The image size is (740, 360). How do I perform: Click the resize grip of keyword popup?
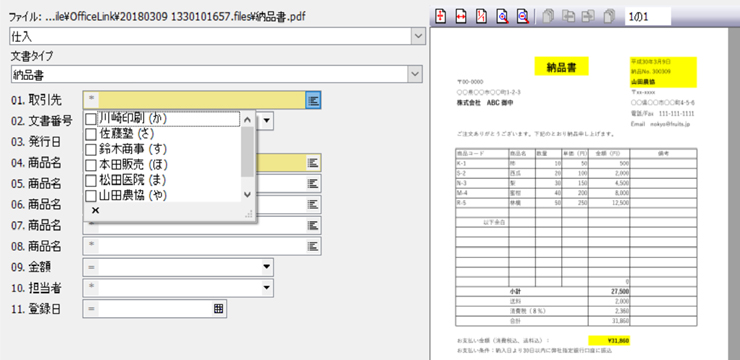coord(250,214)
